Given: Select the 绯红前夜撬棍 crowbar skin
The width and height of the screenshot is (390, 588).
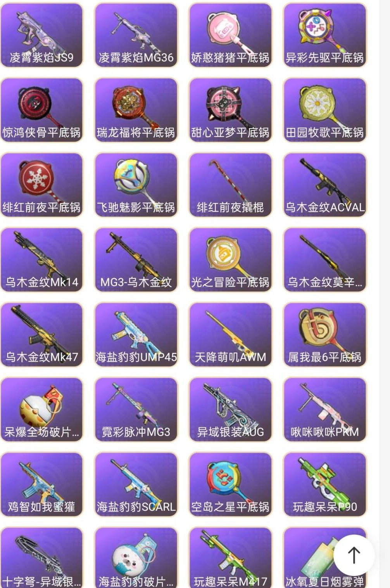Looking at the screenshot, I should [230, 185].
